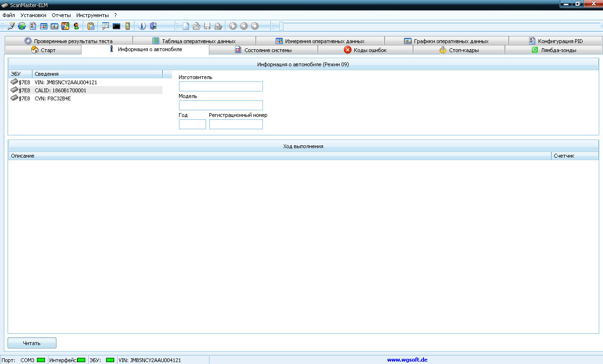
Task: Open the Файл menu
Action: [x=9, y=15]
